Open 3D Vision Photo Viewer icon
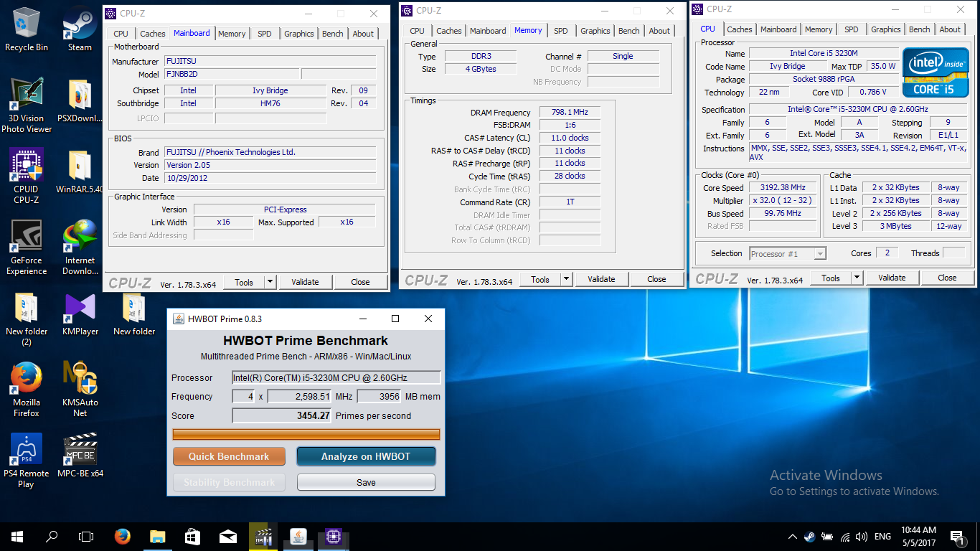 (27, 105)
